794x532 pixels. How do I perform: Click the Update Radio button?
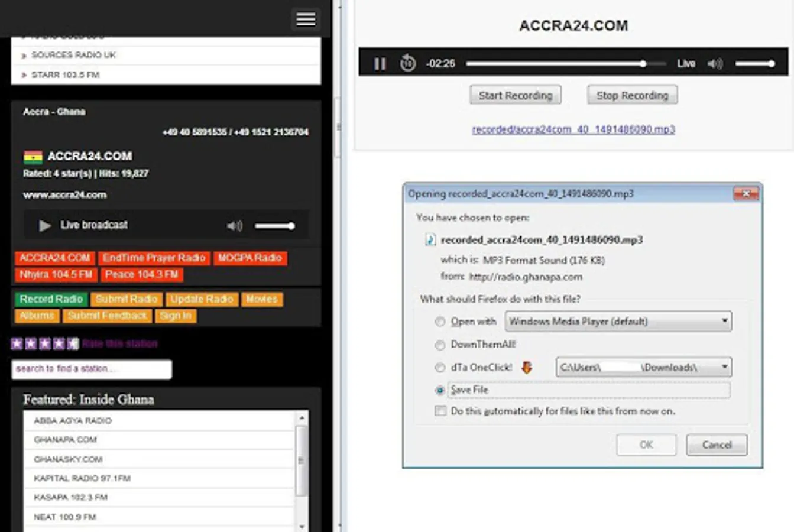point(202,300)
